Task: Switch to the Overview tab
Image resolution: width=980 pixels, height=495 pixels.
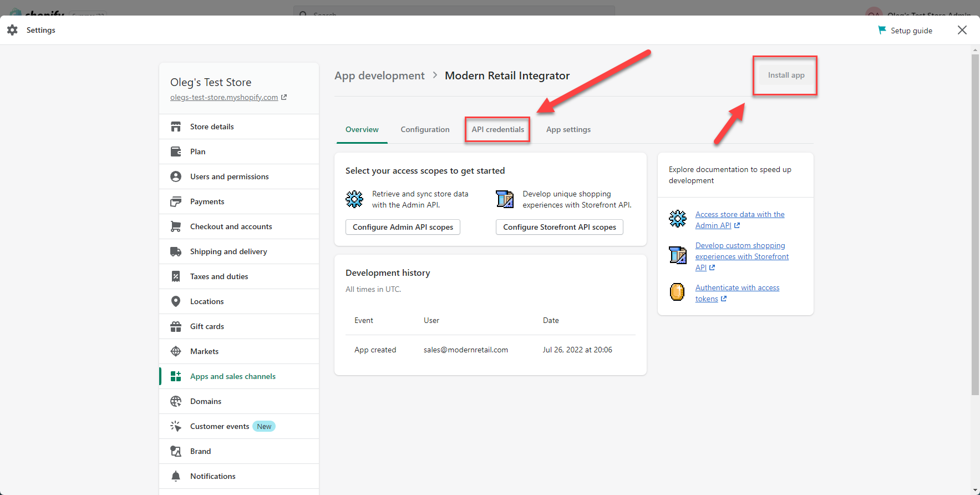Action: click(x=362, y=129)
